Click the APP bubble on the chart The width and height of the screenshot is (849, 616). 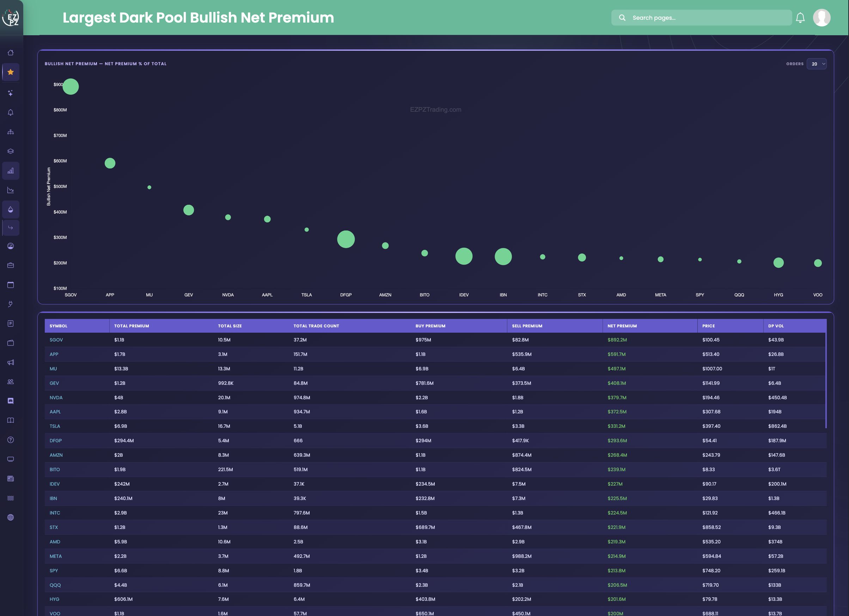tap(110, 163)
